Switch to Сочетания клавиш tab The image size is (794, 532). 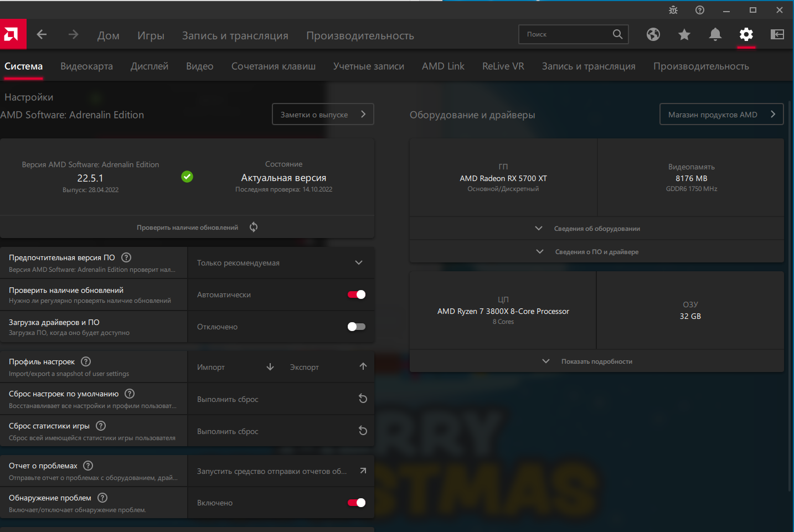274,66
